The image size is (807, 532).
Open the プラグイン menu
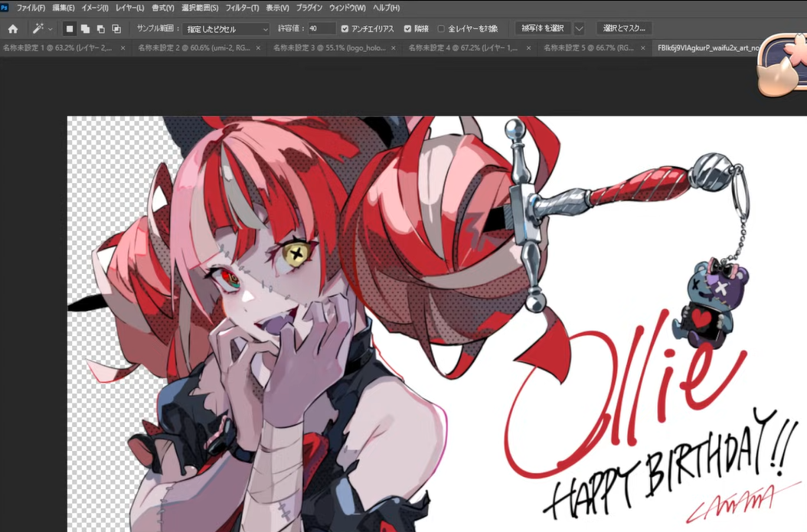(x=309, y=8)
